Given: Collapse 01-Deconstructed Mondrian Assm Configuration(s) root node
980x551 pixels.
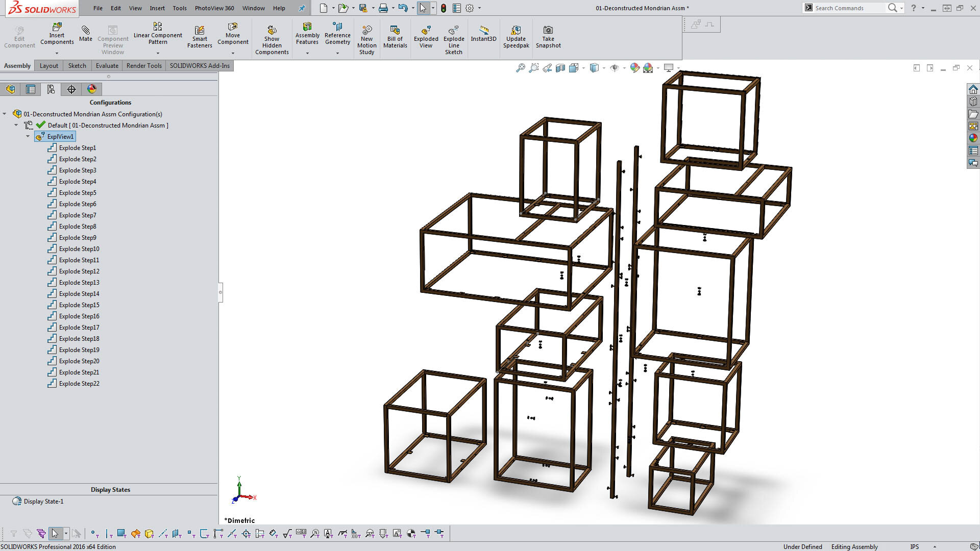Looking at the screenshot, I should 5,114.
